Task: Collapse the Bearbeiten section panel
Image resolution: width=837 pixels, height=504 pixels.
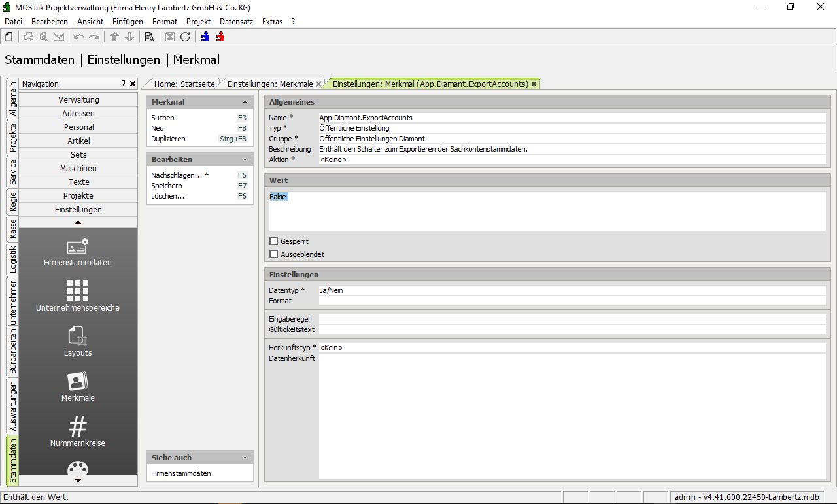Action: [245, 160]
